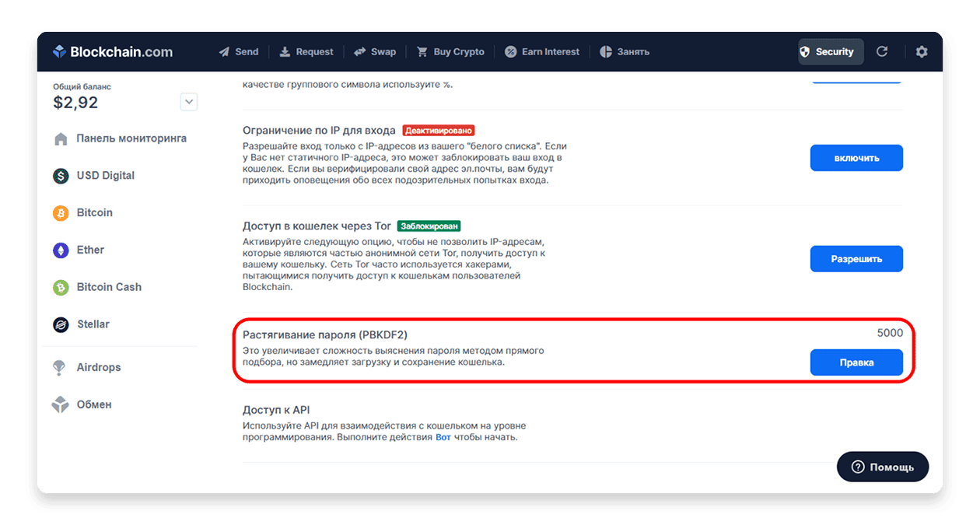Select Bitcoin Cash in sidebar
This screenshot has width=980, height=525.
pos(109,288)
